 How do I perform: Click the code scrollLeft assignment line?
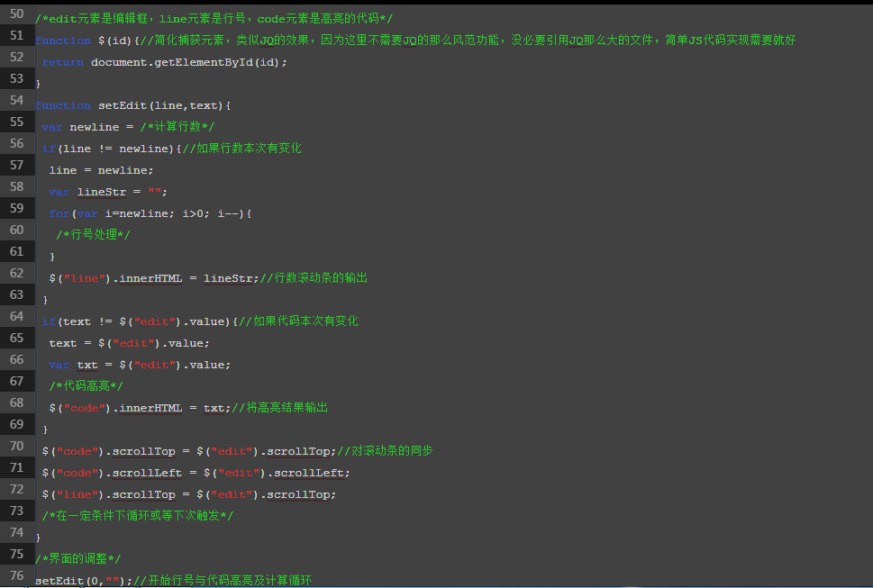(x=196, y=473)
